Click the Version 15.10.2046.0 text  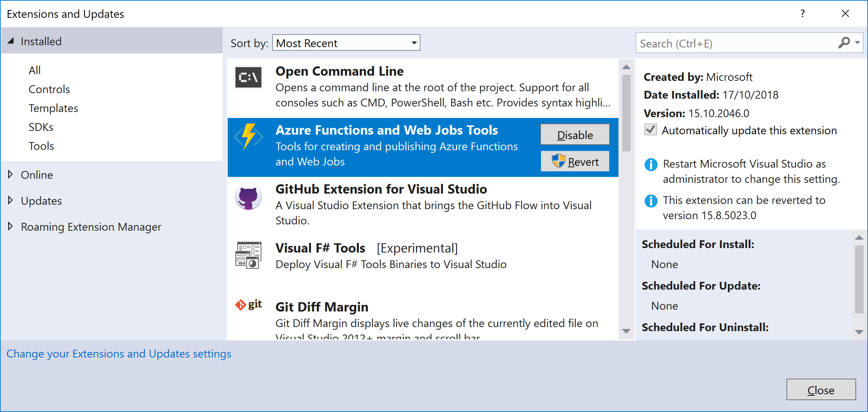click(696, 113)
